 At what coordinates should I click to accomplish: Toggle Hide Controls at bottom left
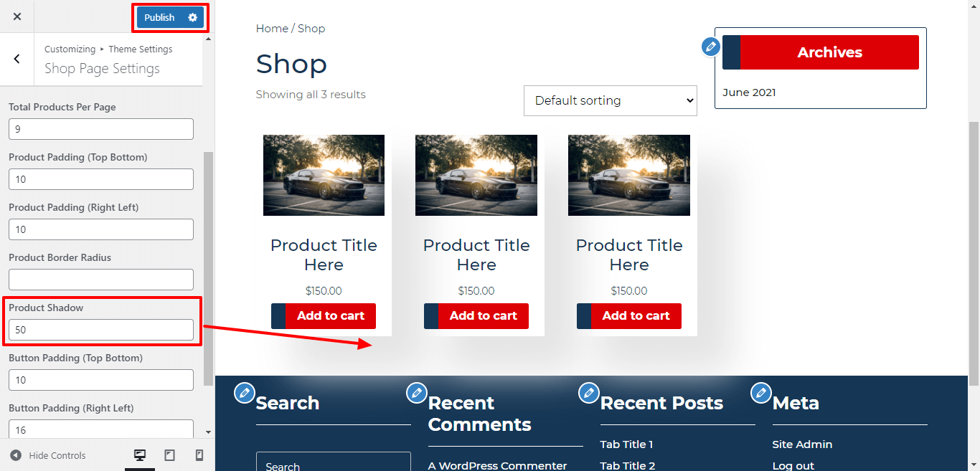click(47, 455)
